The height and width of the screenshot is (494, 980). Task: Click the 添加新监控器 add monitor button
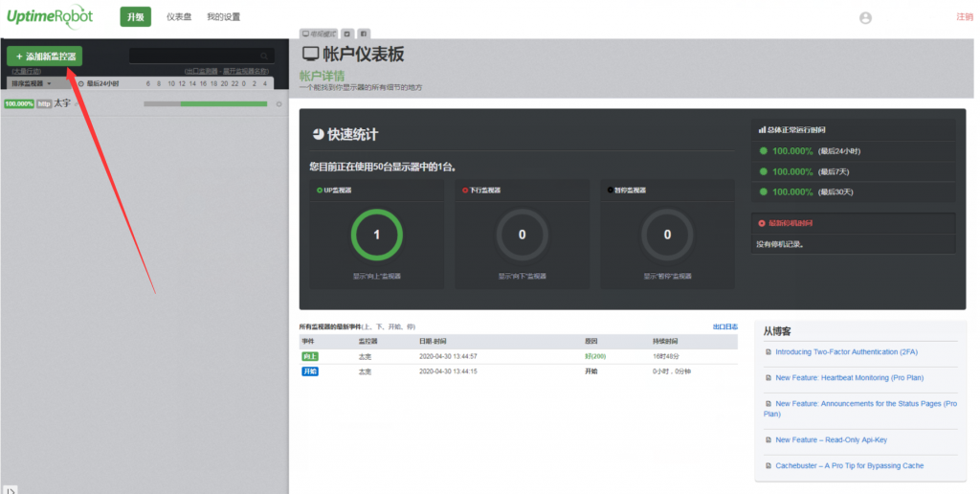[44, 56]
